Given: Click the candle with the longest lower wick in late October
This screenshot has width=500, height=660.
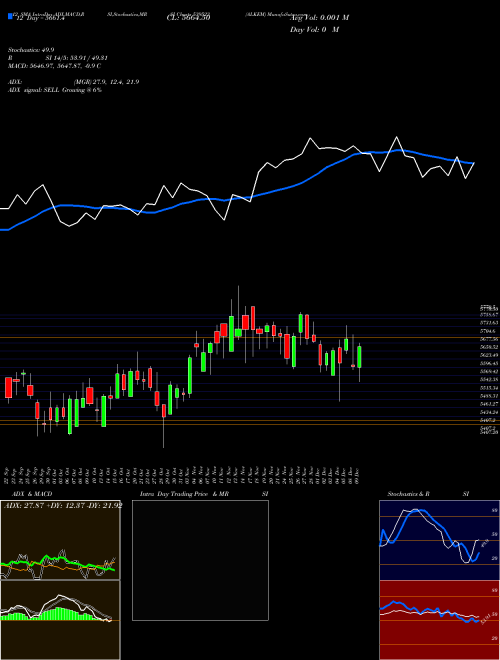Looking at the screenshot, I should pyautogui.click(x=164, y=410).
